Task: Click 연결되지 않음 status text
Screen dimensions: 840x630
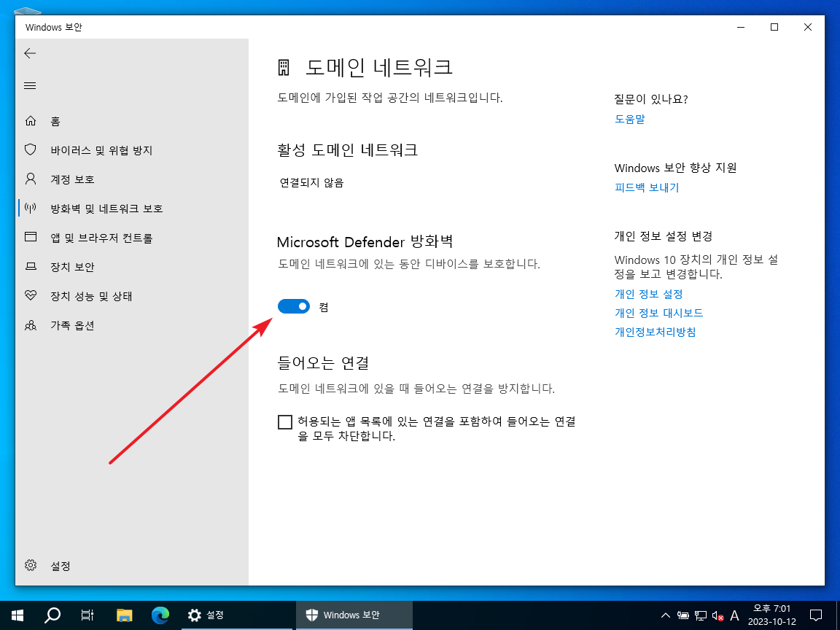Action: point(312,183)
